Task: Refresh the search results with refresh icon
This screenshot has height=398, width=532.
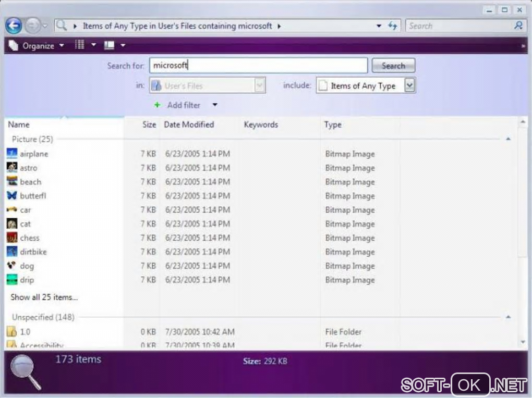Action: tap(393, 26)
